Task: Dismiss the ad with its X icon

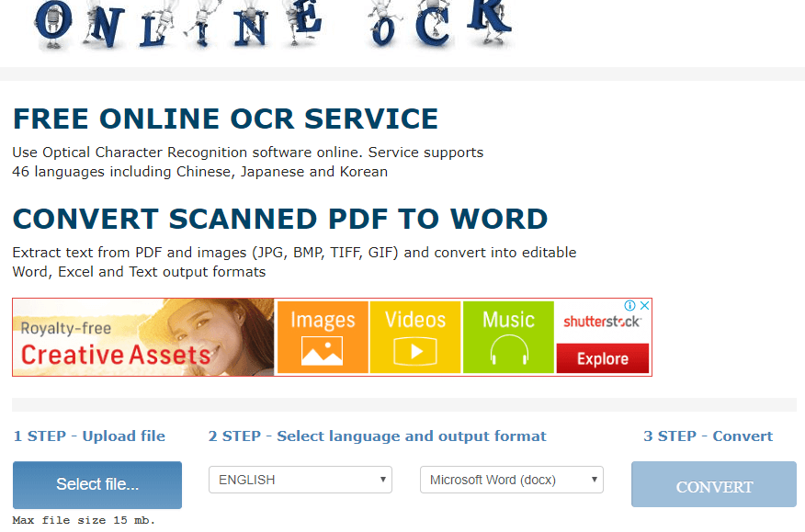Action: pos(645,305)
